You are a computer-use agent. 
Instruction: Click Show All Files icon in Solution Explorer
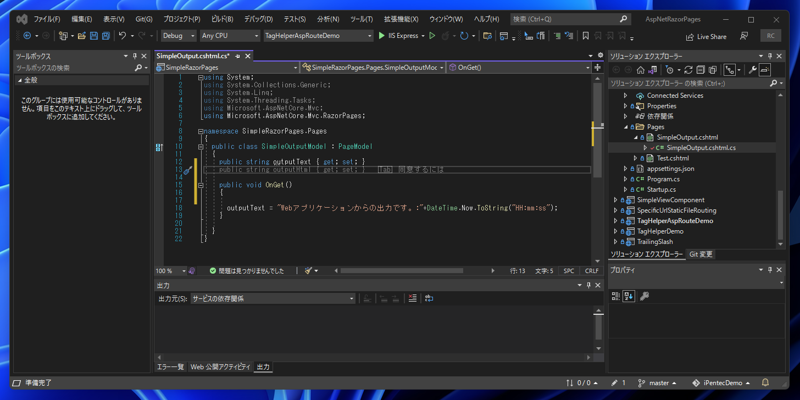point(713,70)
